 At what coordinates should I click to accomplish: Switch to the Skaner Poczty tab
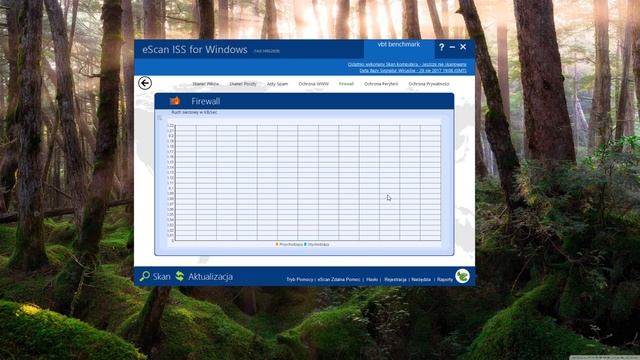pos(243,84)
